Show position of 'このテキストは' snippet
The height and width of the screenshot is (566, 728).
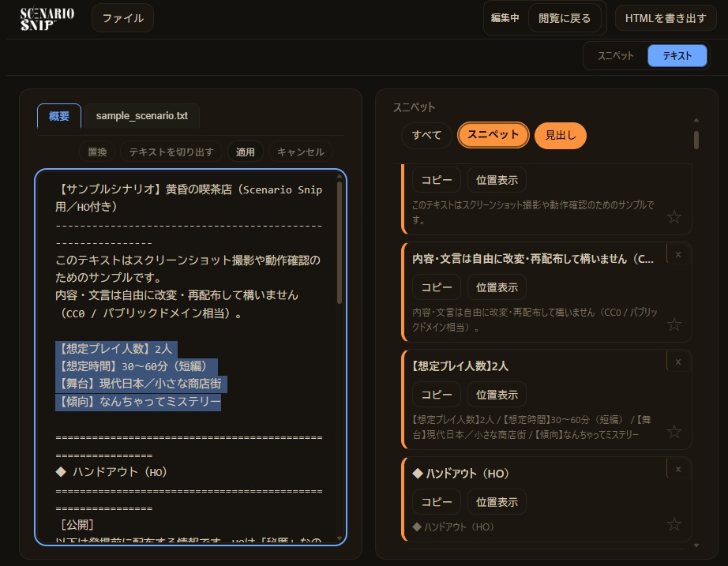click(497, 180)
